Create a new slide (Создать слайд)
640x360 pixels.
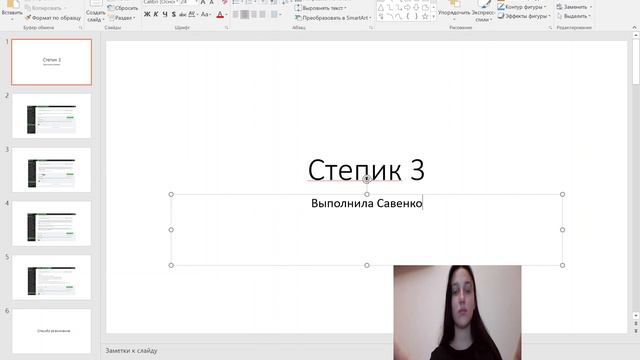click(x=96, y=12)
